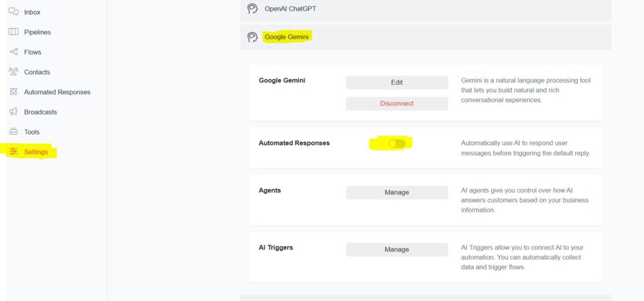Screen dimensions: 644x301
Task: Edit the Google Gemini integration
Action: (397, 82)
